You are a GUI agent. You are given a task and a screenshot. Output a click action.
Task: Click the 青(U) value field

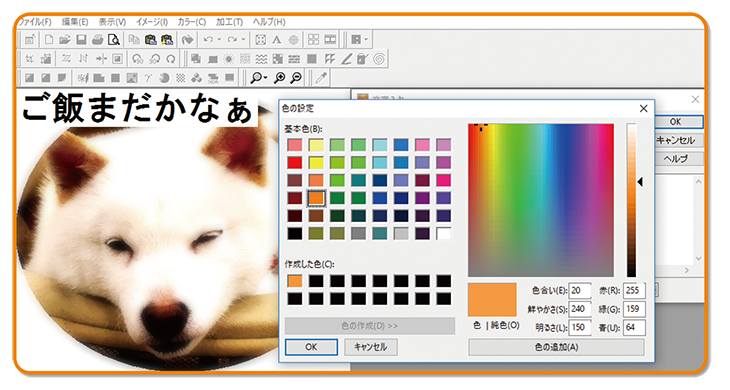[634, 328]
